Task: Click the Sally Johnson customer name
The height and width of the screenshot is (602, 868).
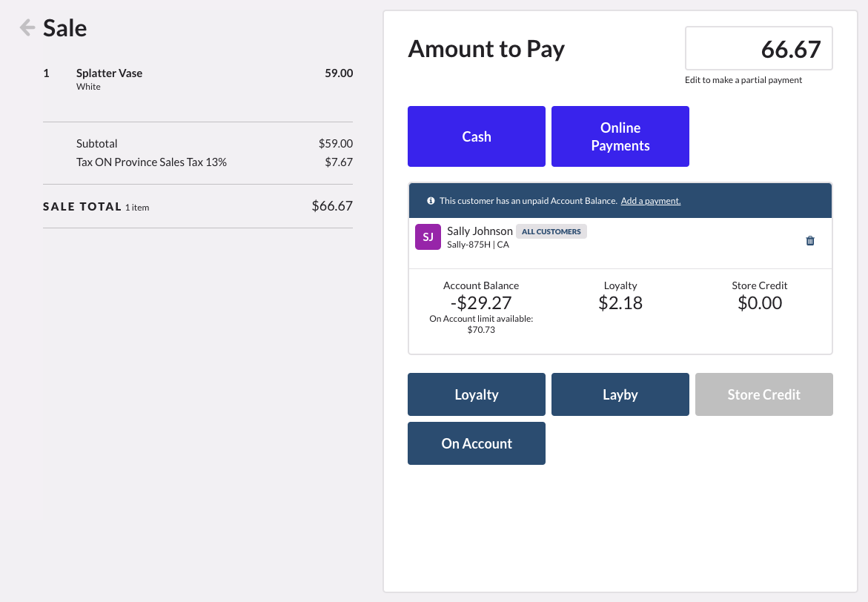Action: click(480, 231)
